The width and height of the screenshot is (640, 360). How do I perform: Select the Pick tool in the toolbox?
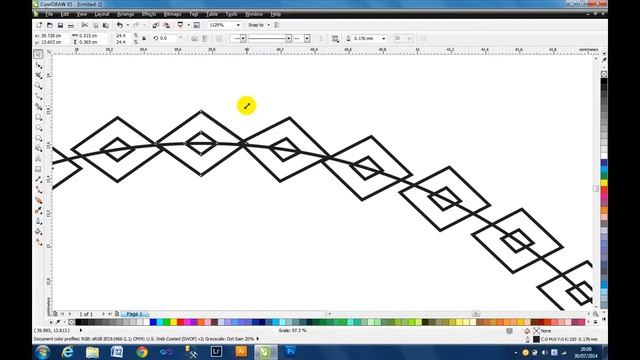point(38,54)
